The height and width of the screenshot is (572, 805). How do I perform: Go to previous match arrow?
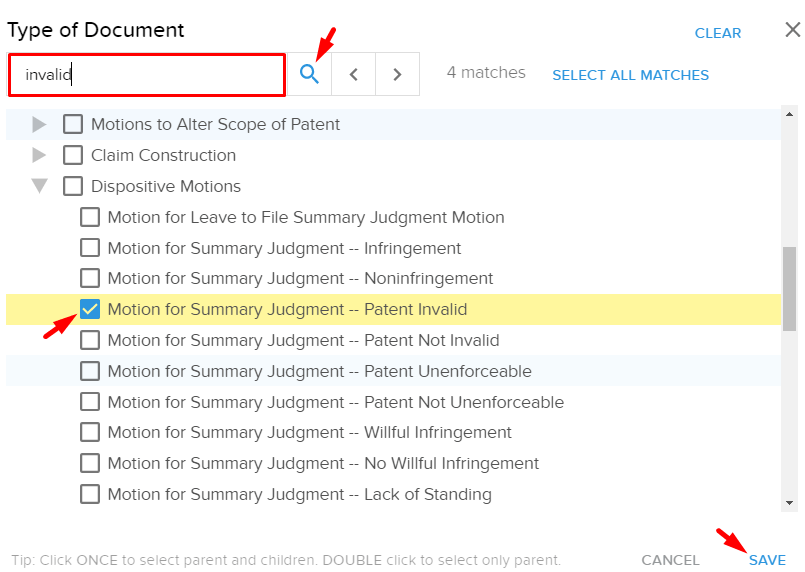[353, 74]
